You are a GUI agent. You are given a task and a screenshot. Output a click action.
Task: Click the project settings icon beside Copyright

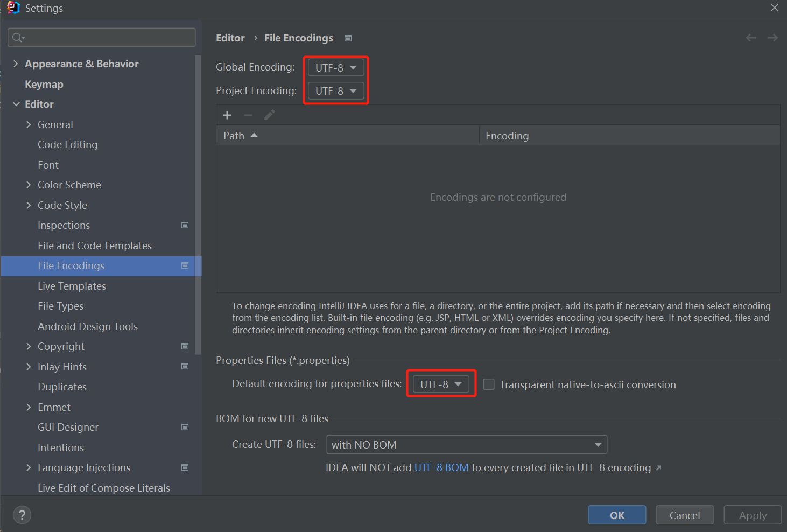(185, 346)
